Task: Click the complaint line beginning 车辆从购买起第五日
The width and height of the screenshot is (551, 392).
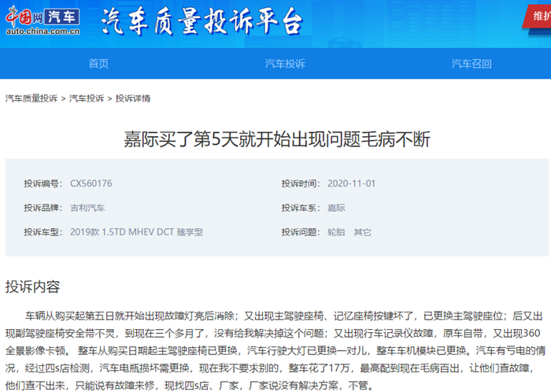Action: click(x=284, y=316)
